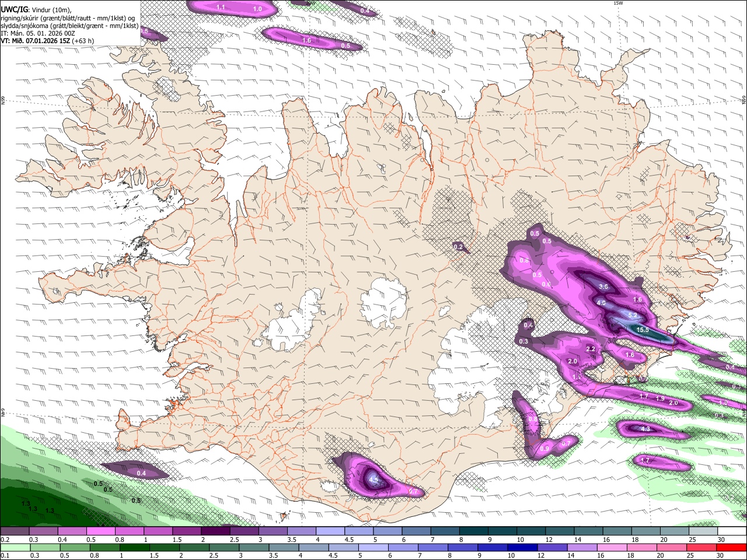Select the 0.9 value near the south coast
The height and width of the screenshot is (560, 747).
tap(544, 449)
